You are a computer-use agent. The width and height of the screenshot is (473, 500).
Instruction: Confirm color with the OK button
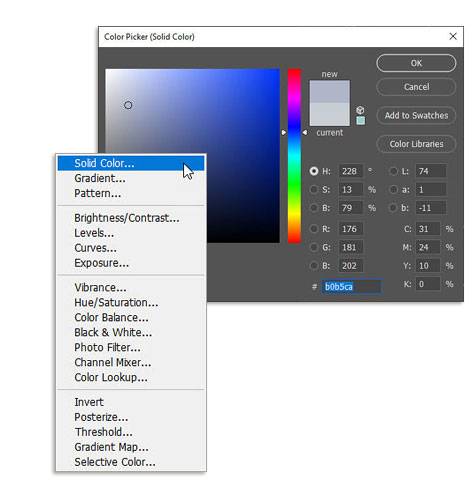point(416,63)
